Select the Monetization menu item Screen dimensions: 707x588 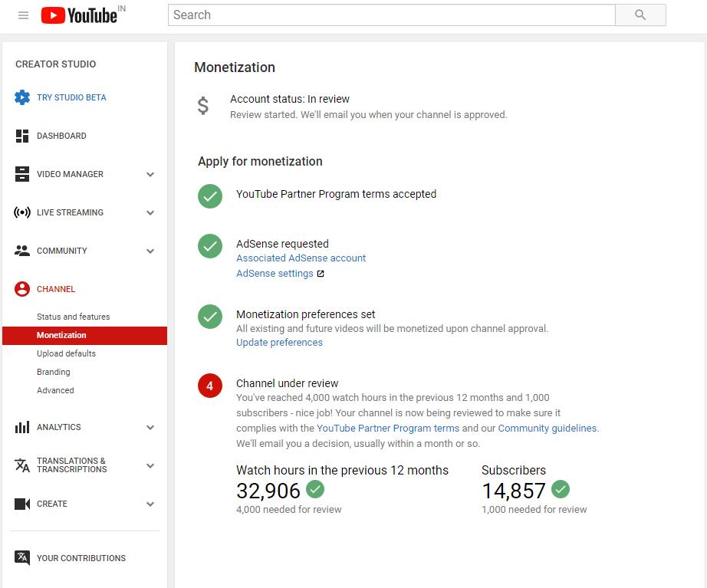[85, 336]
